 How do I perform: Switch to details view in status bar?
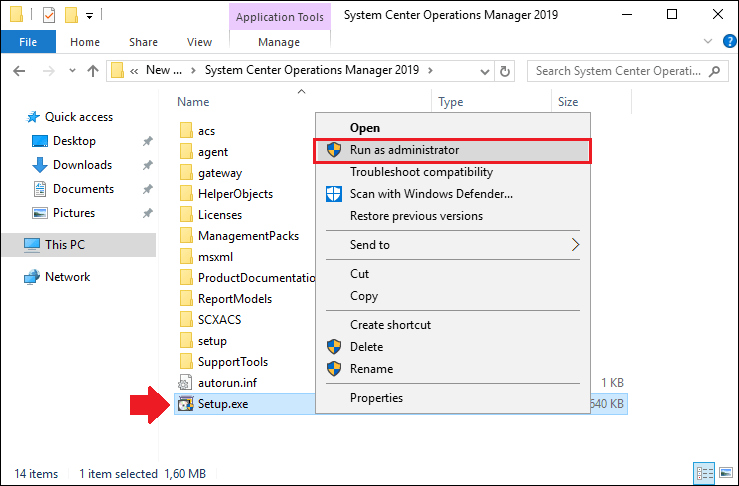click(705, 473)
